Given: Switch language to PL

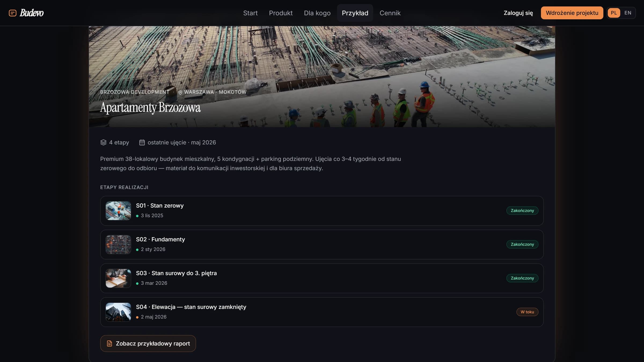Looking at the screenshot, I should coord(614,13).
